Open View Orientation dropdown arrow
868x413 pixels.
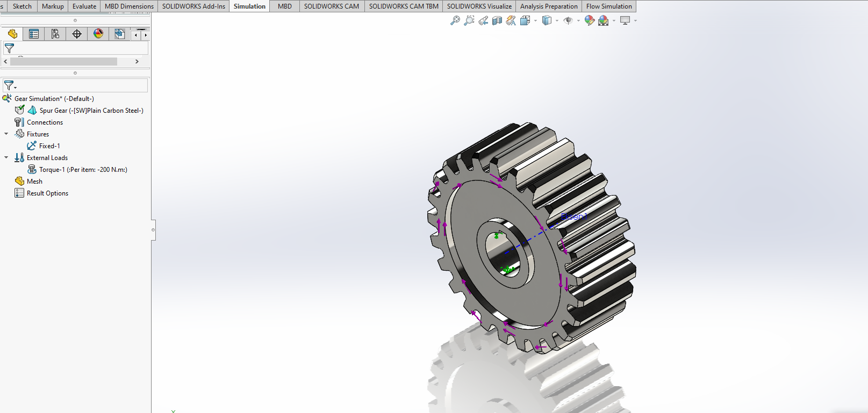click(x=535, y=20)
